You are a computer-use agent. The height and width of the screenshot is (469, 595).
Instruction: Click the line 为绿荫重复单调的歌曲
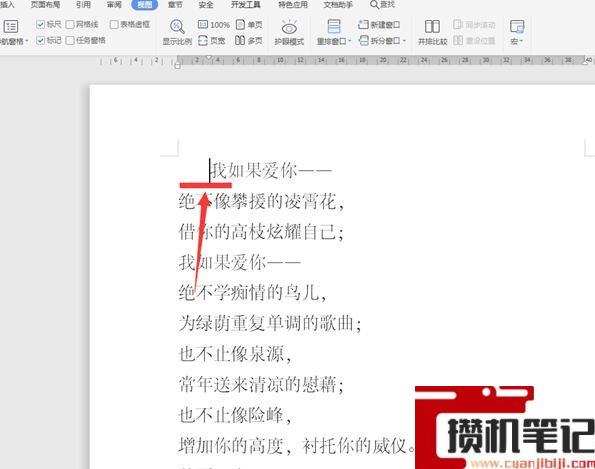pos(270,323)
